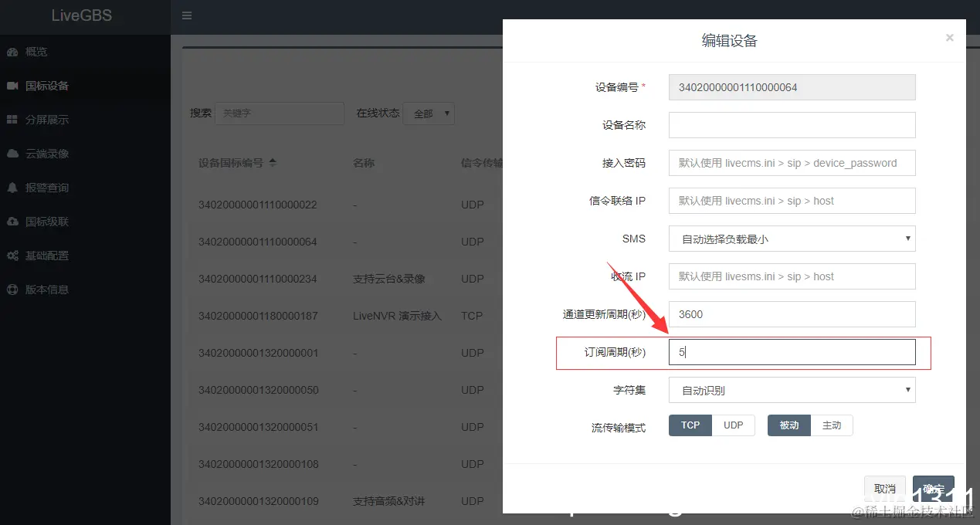Click the lifebuoy icon next to 版本信息

pos(12,290)
